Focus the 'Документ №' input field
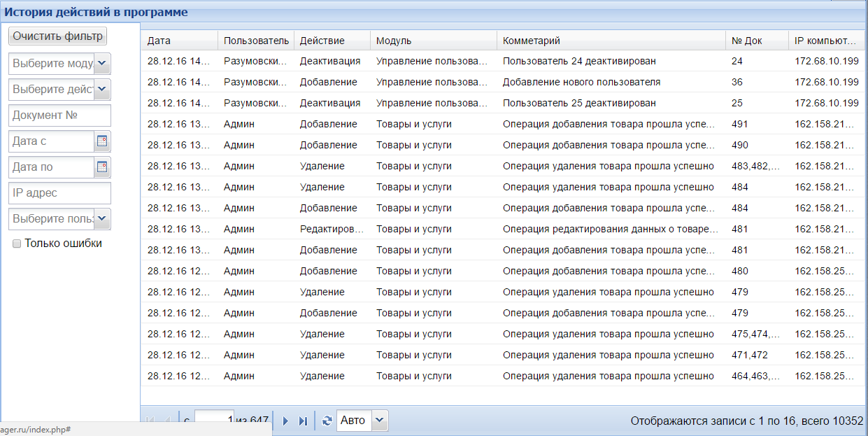 (x=59, y=115)
